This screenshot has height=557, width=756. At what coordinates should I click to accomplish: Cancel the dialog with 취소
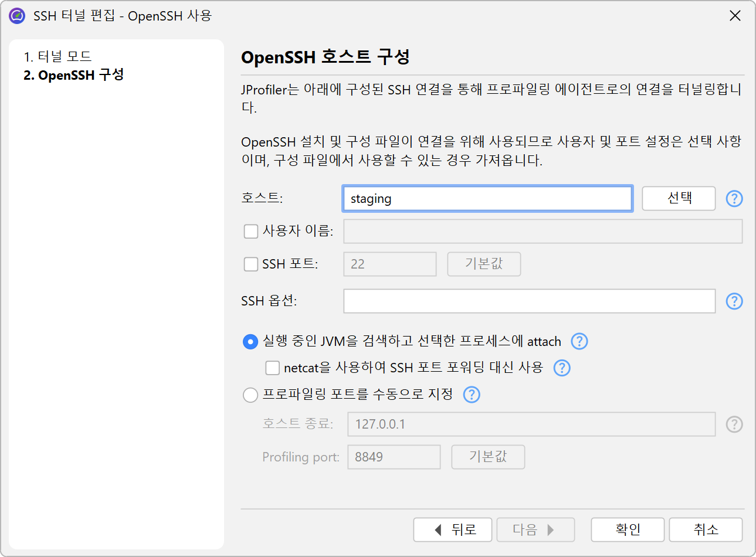(706, 530)
